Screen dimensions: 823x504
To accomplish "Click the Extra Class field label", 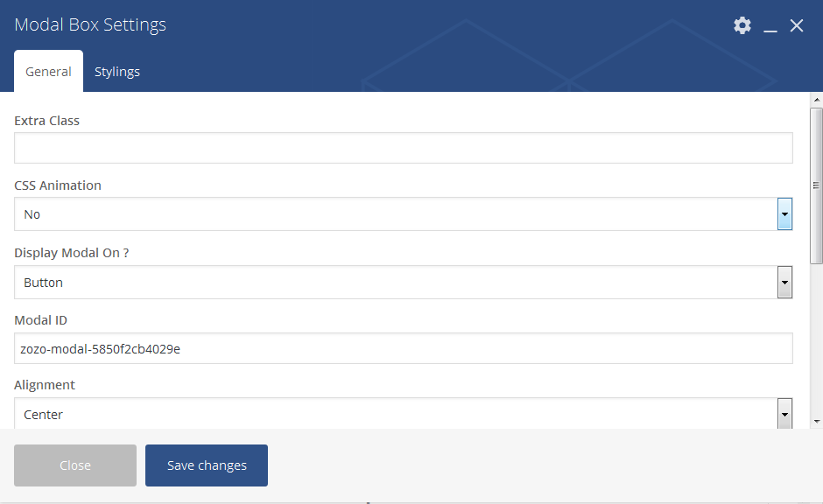I will point(47,121).
